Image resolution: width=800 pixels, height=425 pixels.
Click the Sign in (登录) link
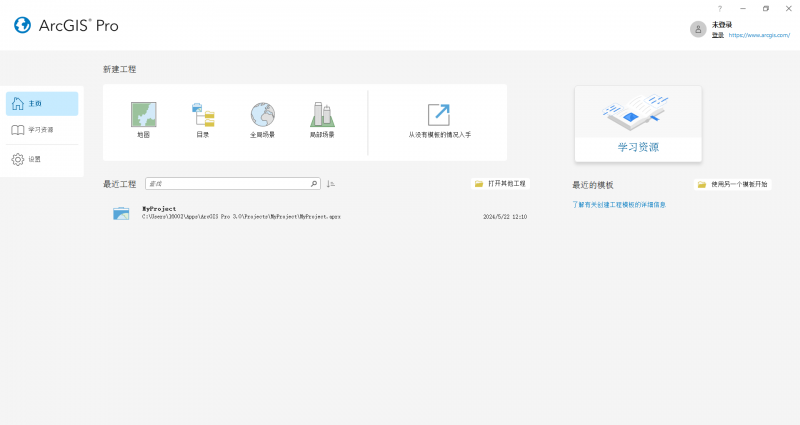pos(717,35)
